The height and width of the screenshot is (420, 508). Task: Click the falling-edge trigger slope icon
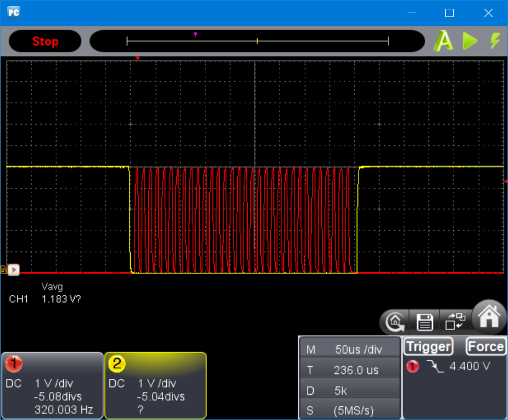coord(436,366)
